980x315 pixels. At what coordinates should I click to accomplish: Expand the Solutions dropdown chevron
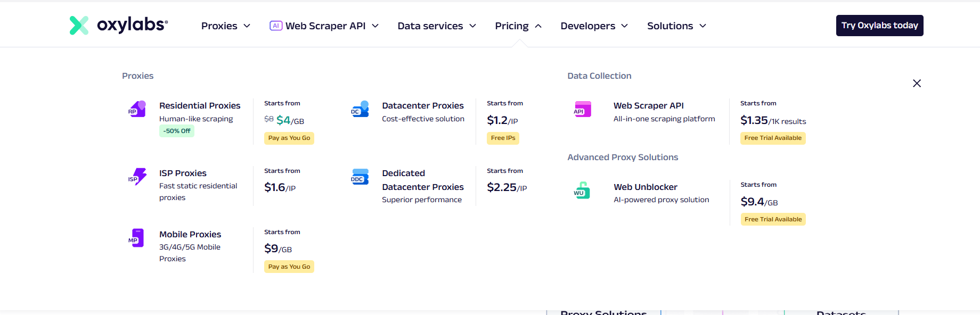[703, 26]
